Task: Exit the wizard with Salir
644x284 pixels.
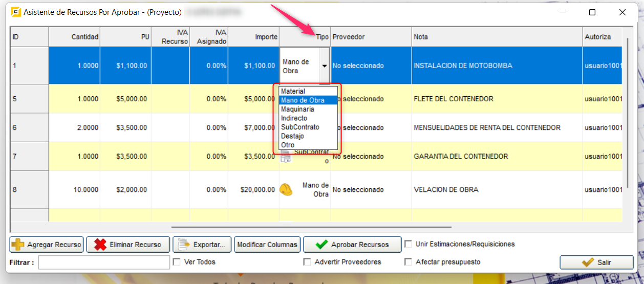Action: tap(596, 263)
